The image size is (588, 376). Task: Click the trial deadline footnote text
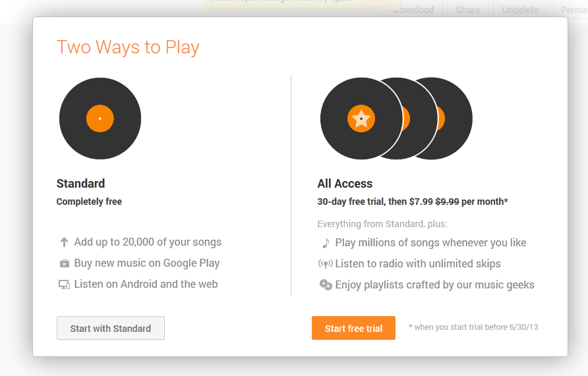click(x=473, y=327)
